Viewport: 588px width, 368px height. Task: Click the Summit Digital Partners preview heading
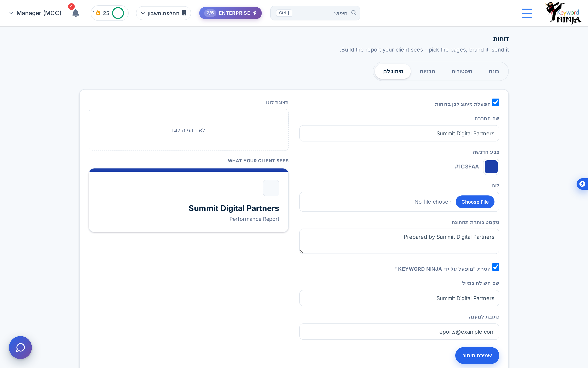[234, 208]
